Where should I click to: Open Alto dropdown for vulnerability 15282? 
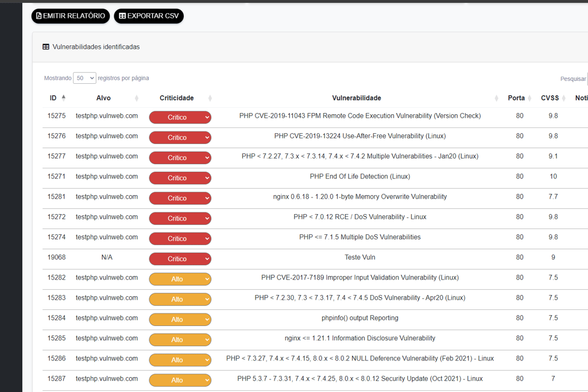click(180, 279)
